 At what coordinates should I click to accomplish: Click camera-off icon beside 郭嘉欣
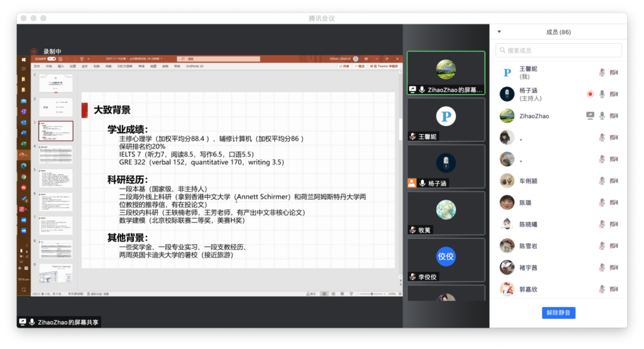(614, 289)
